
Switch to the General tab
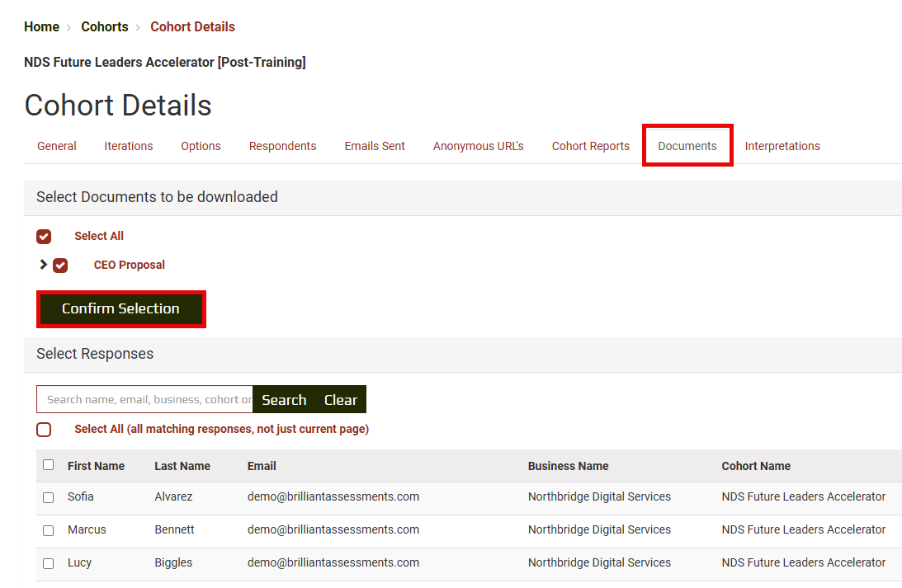[57, 146]
